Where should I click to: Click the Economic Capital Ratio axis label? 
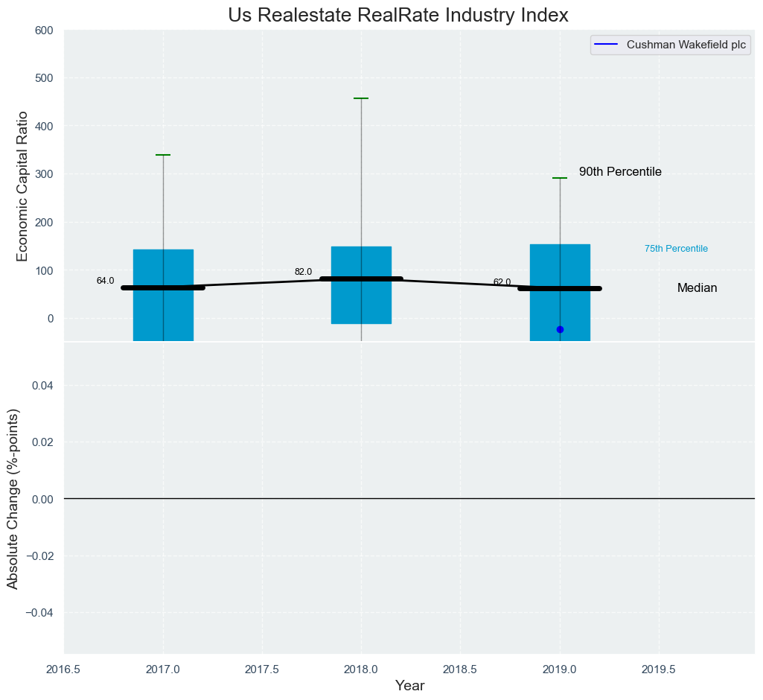[x=22, y=186]
